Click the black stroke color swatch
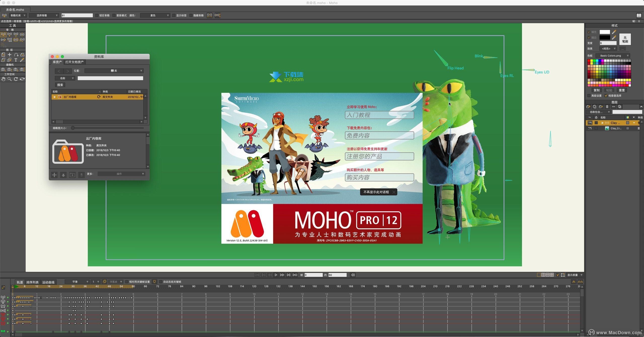The width and height of the screenshot is (644, 337). [x=605, y=37]
